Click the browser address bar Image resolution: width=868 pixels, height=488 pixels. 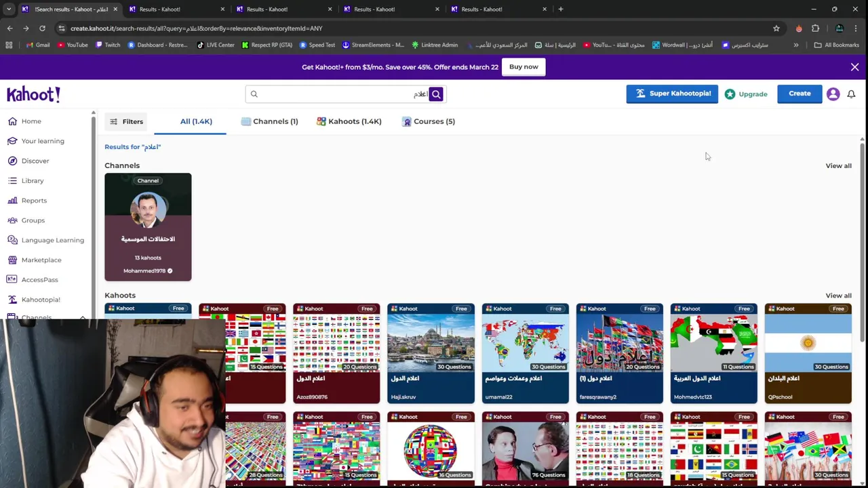(414, 28)
